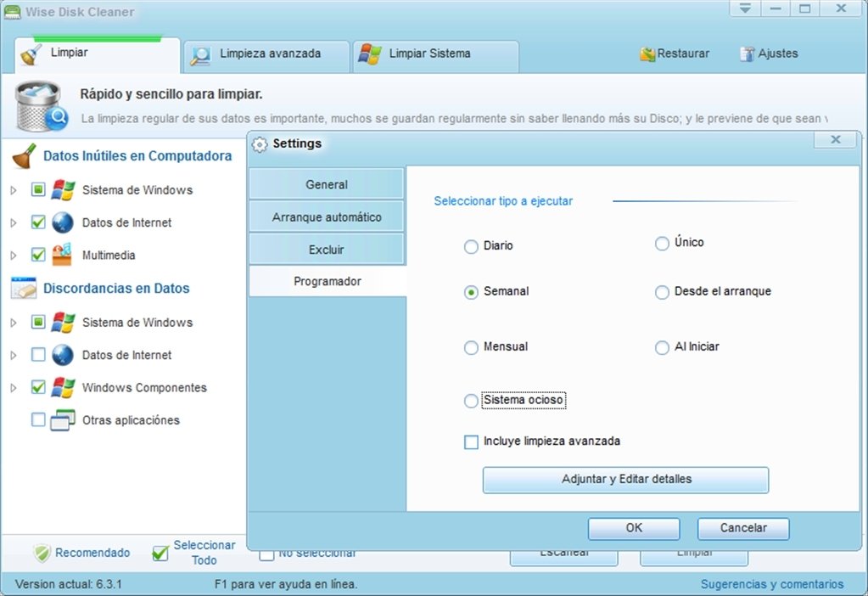Click the Wise Disk Cleaner title bar icon
Image resolution: width=868 pixels, height=596 pixels.
pyautogui.click(x=12, y=12)
